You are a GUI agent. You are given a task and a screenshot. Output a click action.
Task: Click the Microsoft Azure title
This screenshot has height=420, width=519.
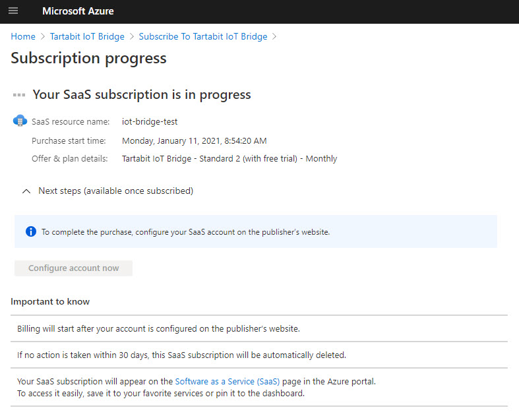click(78, 11)
